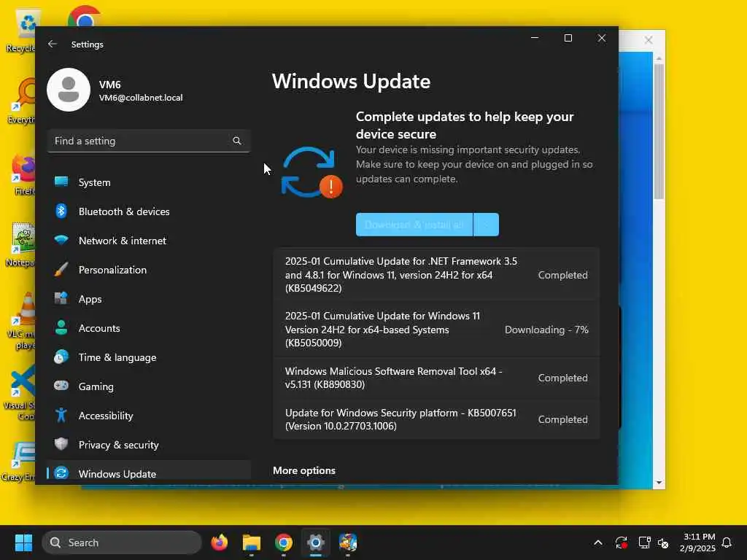The image size is (747, 560).
Task: Click the Download & install all button
Action: pos(414,225)
